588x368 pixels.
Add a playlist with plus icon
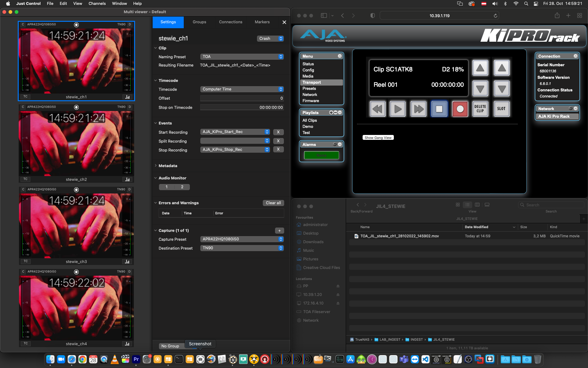pyautogui.click(x=331, y=113)
